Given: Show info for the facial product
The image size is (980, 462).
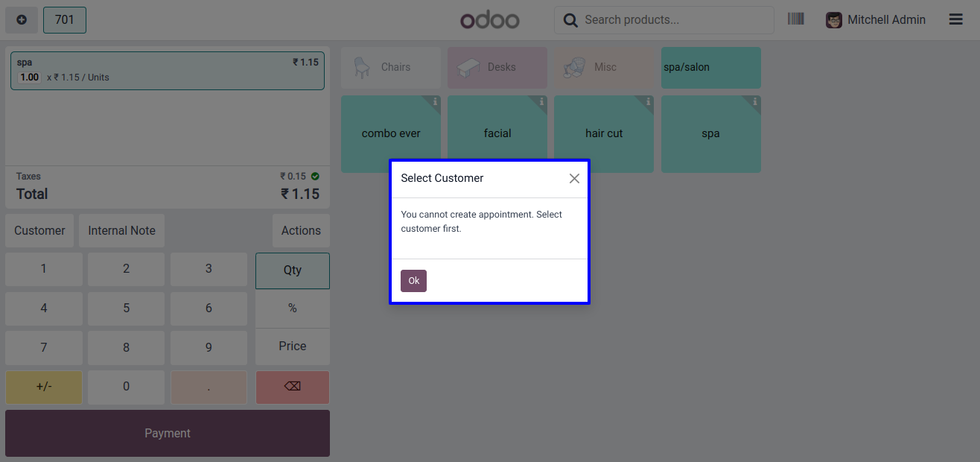Looking at the screenshot, I should pyautogui.click(x=541, y=102).
